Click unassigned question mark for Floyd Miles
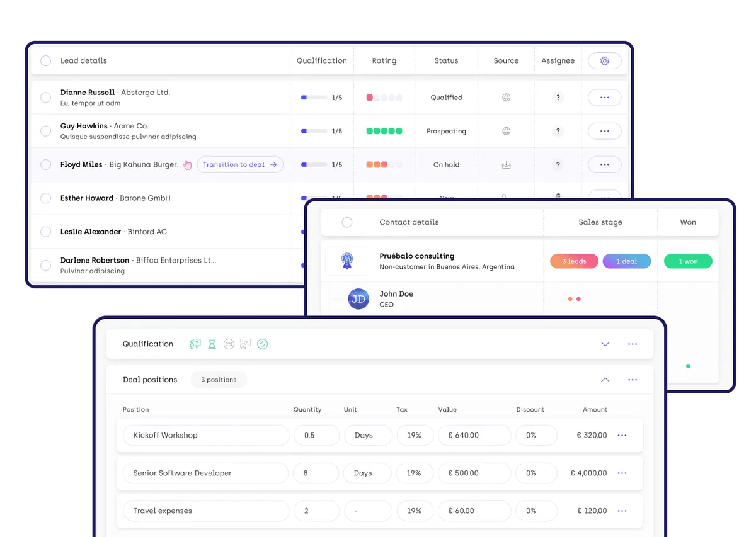The image size is (756, 537). 558,164
